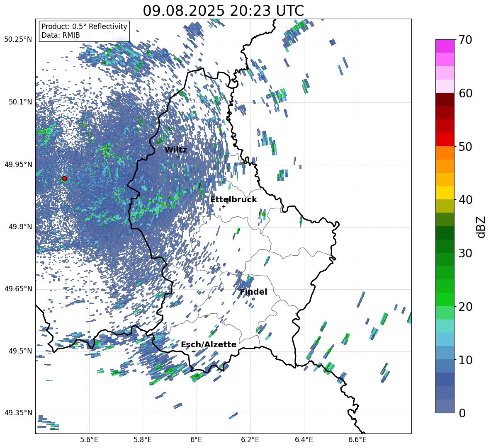Click the 5.6°E longitude label
The height and width of the screenshot is (448, 491).
(89, 440)
